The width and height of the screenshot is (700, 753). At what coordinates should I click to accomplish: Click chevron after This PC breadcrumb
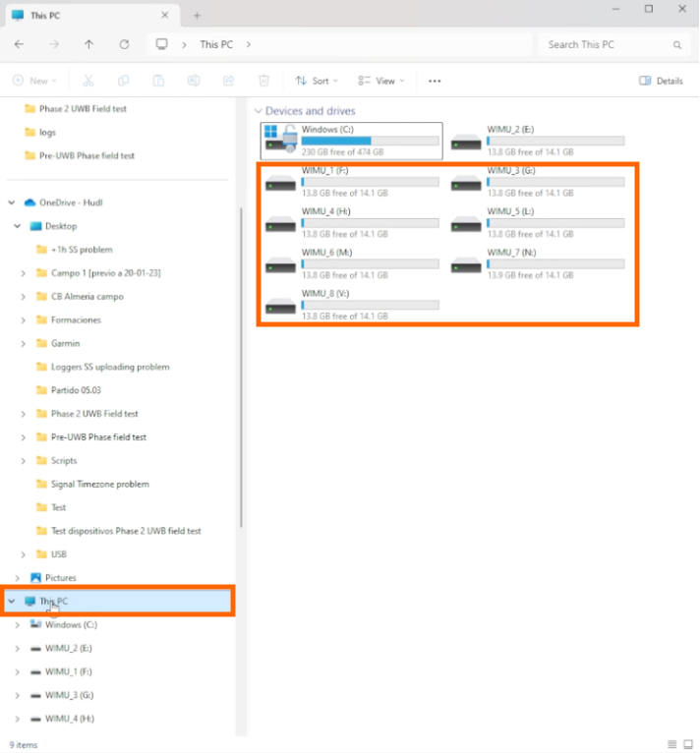click(249, 44)
